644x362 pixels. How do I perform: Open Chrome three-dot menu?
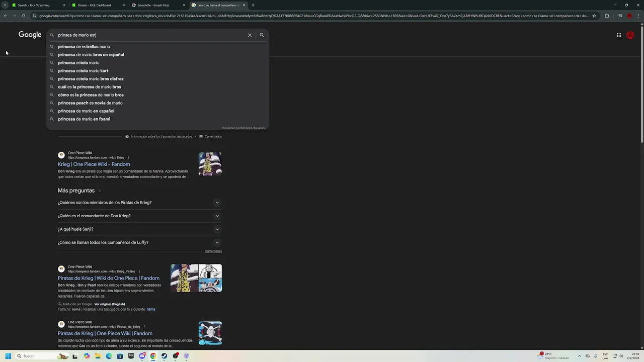[x=638, y=16]
